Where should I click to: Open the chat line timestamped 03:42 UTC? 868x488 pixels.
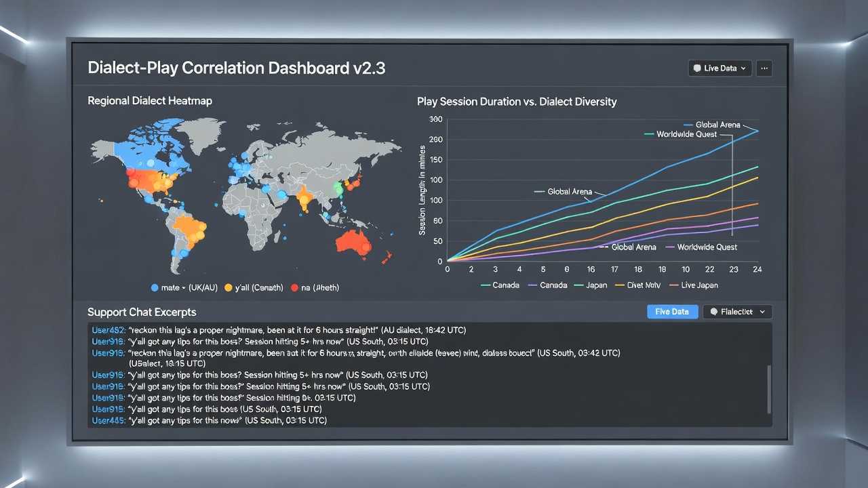point(356,353)
